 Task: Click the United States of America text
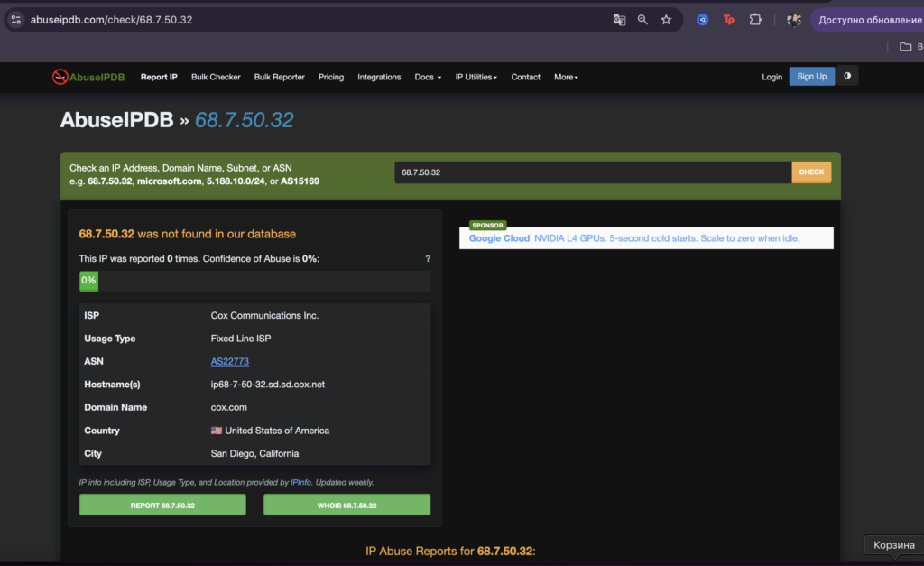277,431
